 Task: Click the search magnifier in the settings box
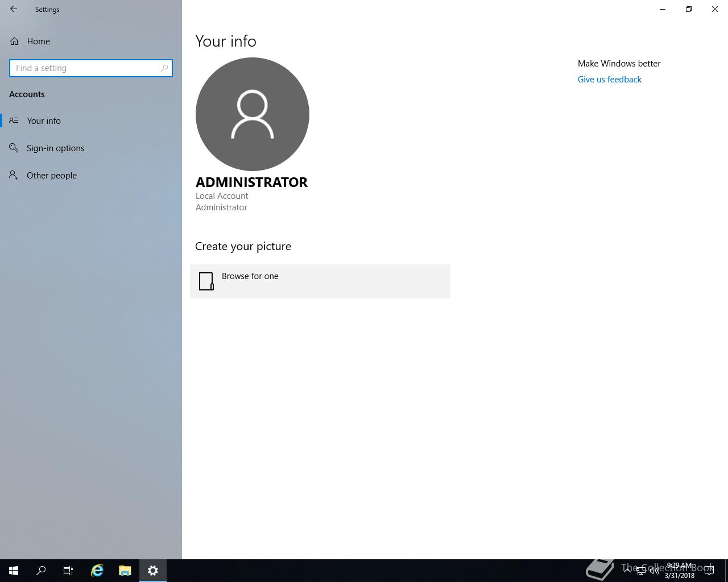164,68
